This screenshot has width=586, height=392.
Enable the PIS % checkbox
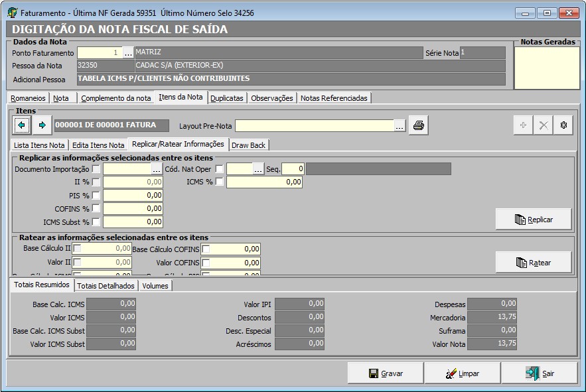pyautogui.click(x=96, y=195)
